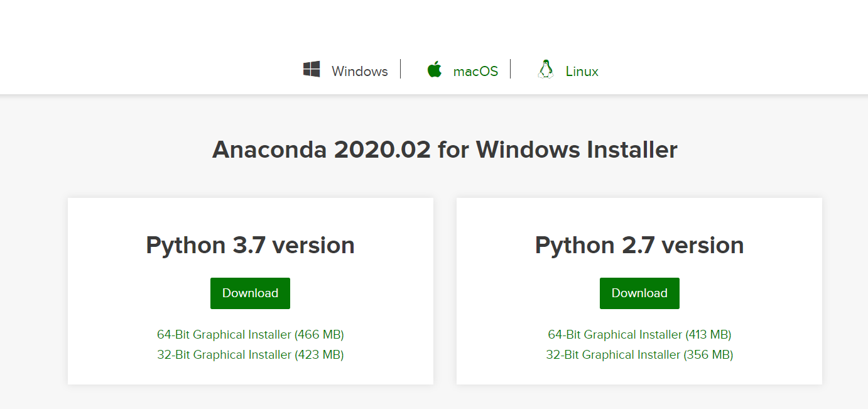The image size is (868, 409).
Task: Open 64-Bit Graphical Installer for Python 3.7
Action: pyautogui.click(x=250, y=334)
